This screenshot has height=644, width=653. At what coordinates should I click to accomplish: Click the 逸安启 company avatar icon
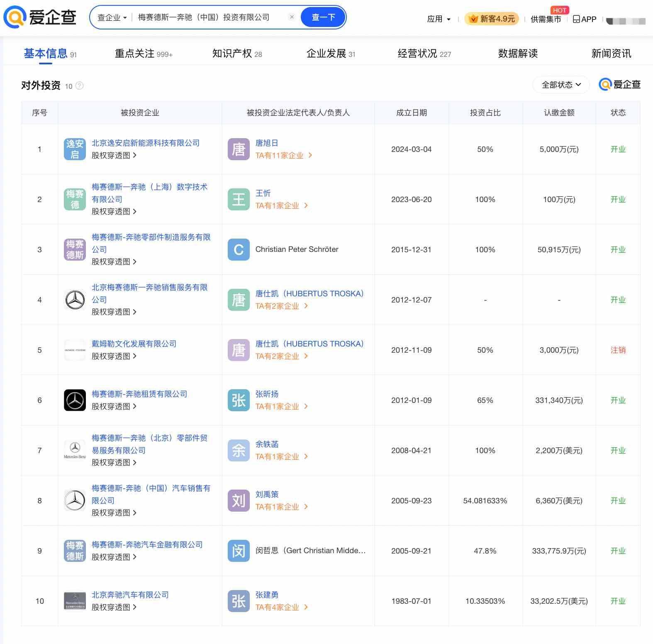[x=75, y=149]
